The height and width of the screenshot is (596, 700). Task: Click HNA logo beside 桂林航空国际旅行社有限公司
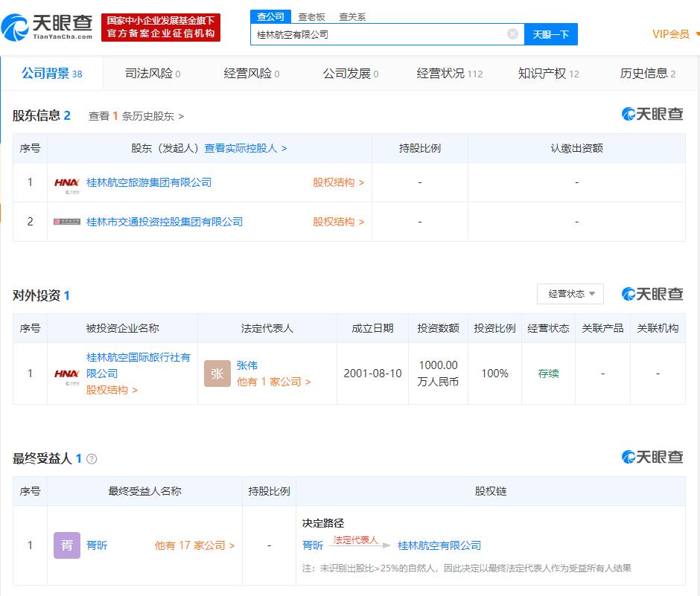pyautogui.click(x=66, y=374)
